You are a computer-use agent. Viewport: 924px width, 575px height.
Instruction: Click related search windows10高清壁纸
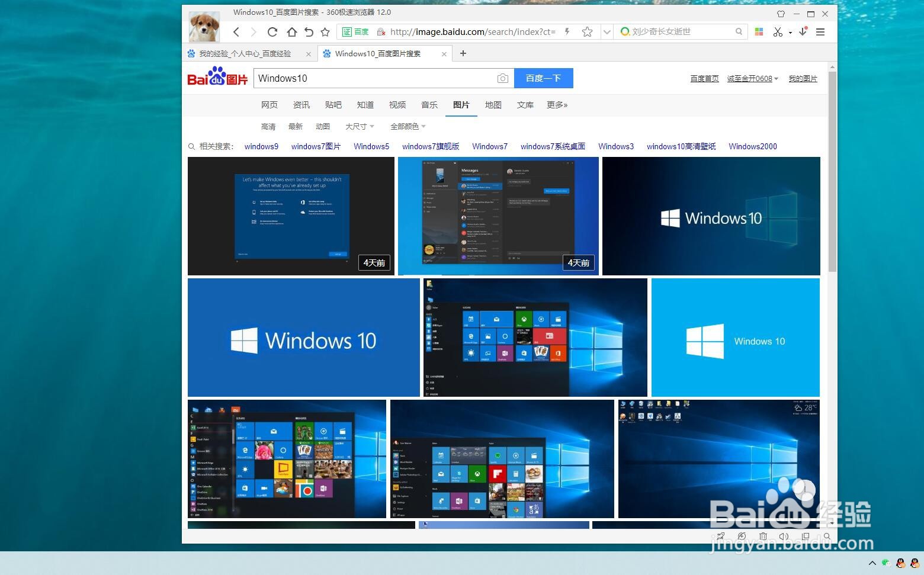pyautogui.click(x=681, y=146)
